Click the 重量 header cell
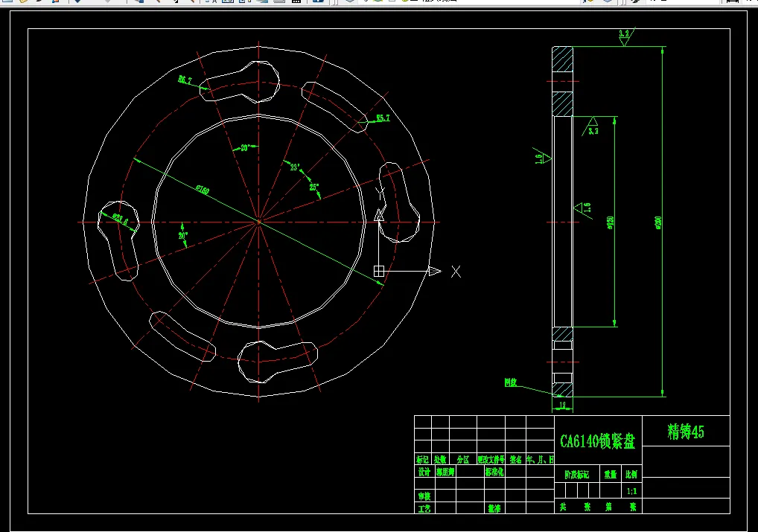The width and height of the screenshot is (758, 532). (x=610, y=475)
